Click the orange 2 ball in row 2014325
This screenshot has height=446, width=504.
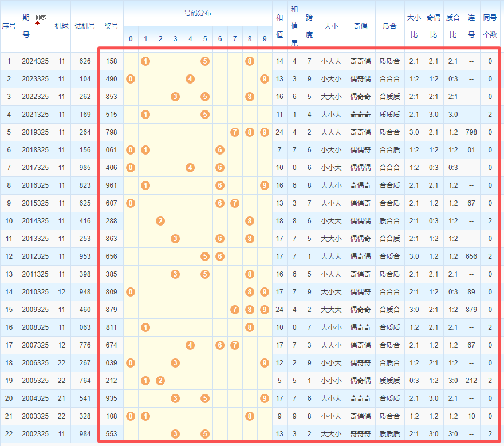[x=160, y=221]
